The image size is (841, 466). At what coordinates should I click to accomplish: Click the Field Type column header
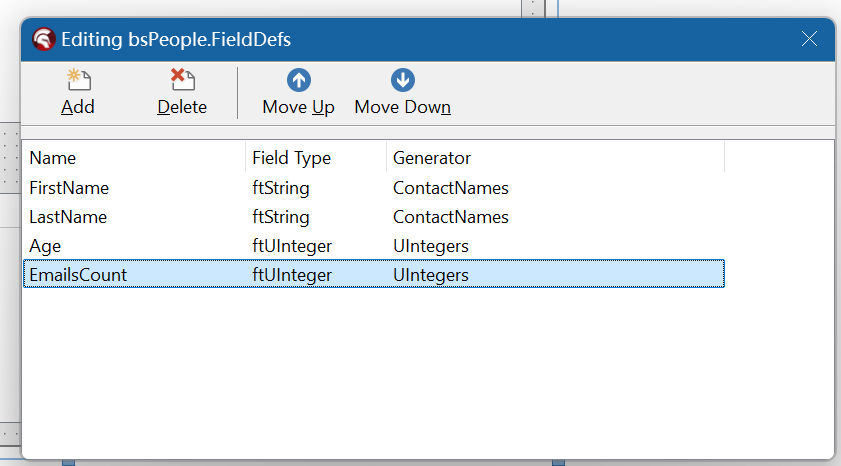point(291,158)
